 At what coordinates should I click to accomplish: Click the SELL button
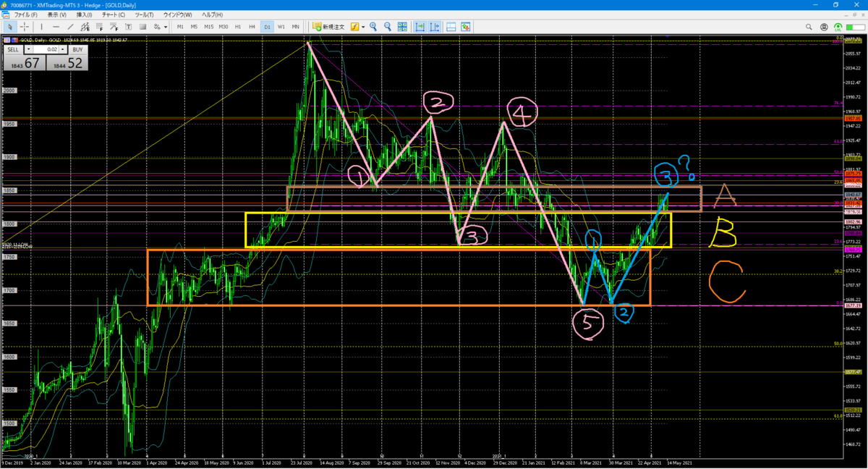(x=13, y=50)
